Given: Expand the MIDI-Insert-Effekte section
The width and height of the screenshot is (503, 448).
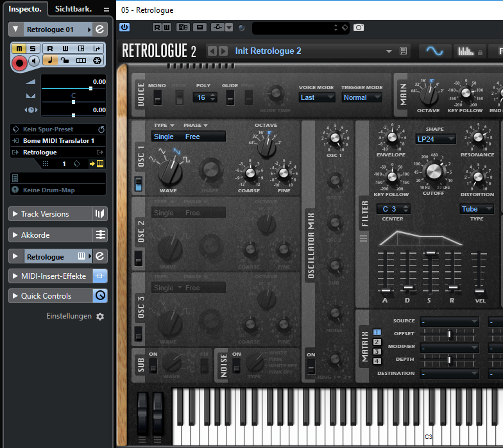Looking at the screenshot, I should [x=15, y=276].
